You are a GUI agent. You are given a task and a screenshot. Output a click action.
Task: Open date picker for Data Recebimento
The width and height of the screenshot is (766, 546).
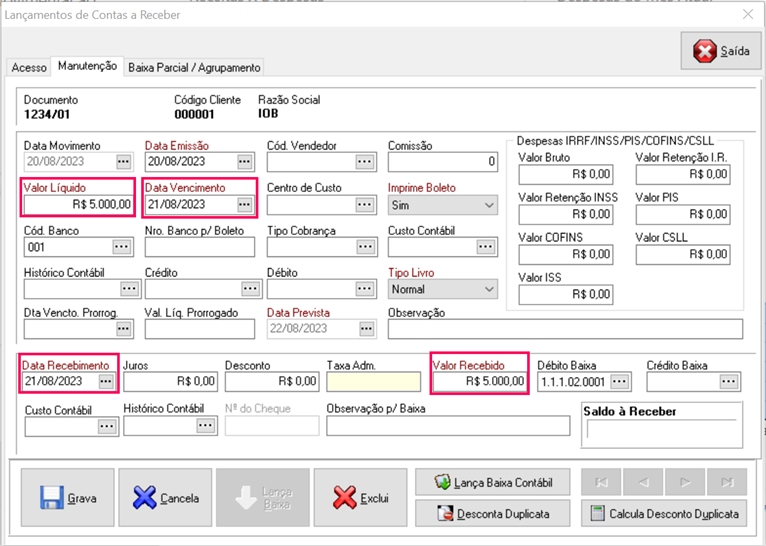pyautogui.click(x=106, y=381)
